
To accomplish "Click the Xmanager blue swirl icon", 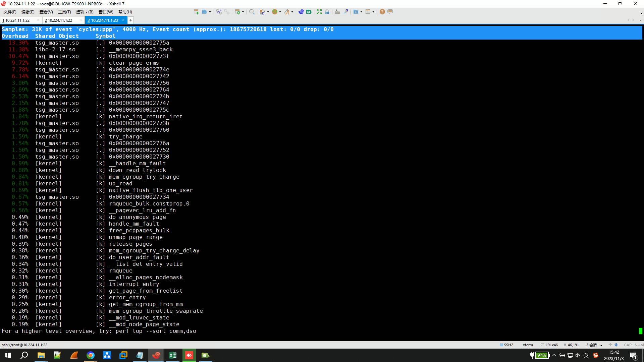I will [301, 12].
